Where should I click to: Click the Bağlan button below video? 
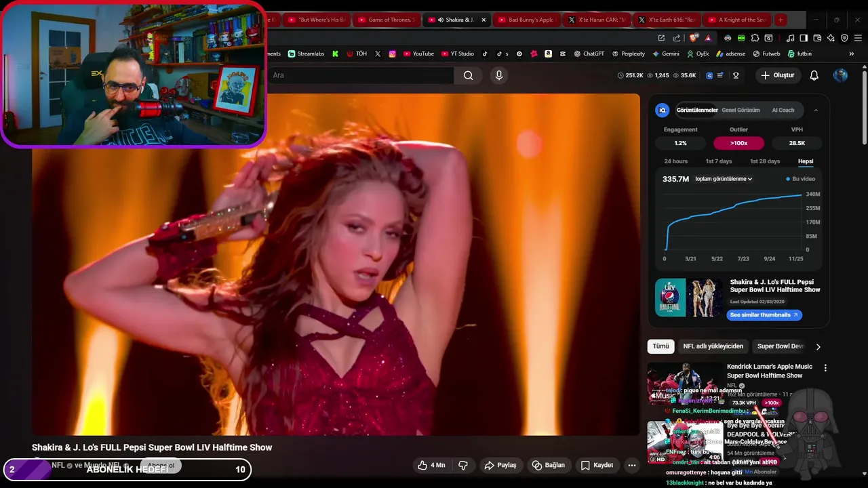[548, 465]
